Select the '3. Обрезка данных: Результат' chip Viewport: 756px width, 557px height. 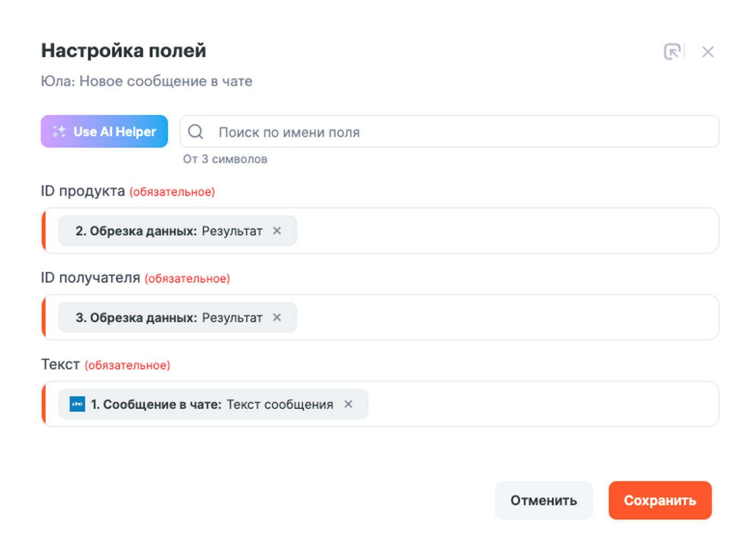tap(169, 318)
